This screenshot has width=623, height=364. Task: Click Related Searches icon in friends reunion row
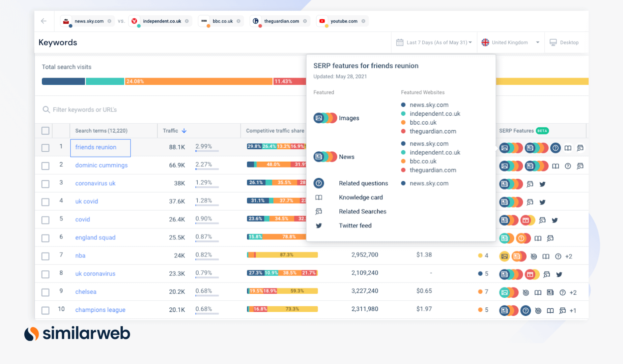[580, 148]
